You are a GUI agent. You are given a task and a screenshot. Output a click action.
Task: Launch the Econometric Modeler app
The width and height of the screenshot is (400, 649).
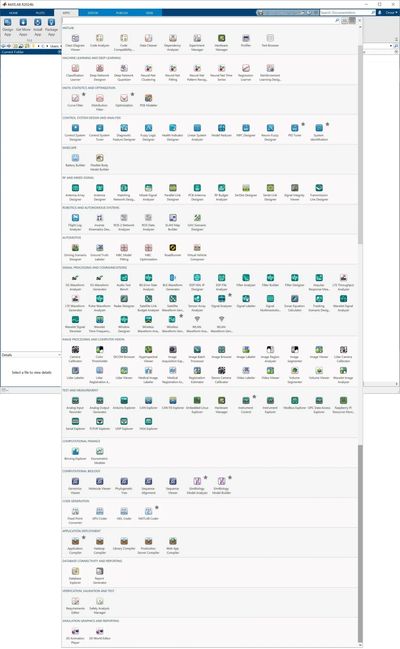[99, 456]
